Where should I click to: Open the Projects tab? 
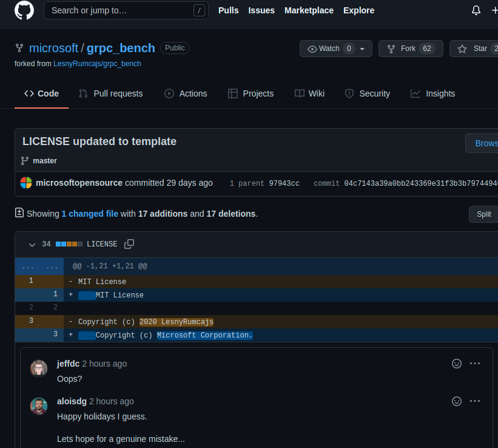(x=251, y=93)
